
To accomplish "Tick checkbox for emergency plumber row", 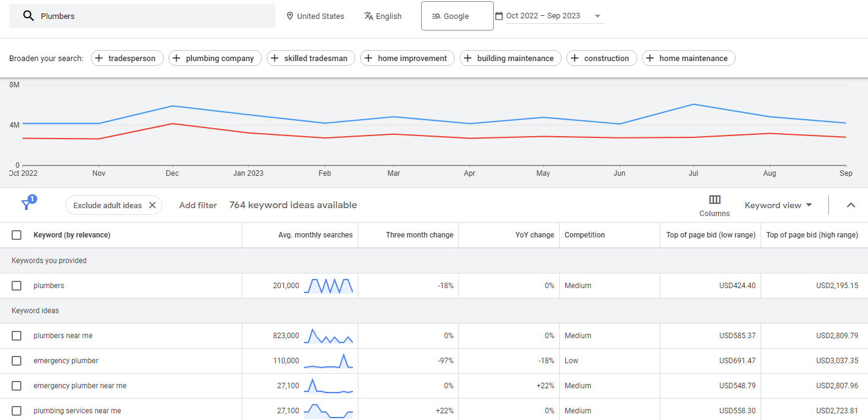I will pos(16,361).
